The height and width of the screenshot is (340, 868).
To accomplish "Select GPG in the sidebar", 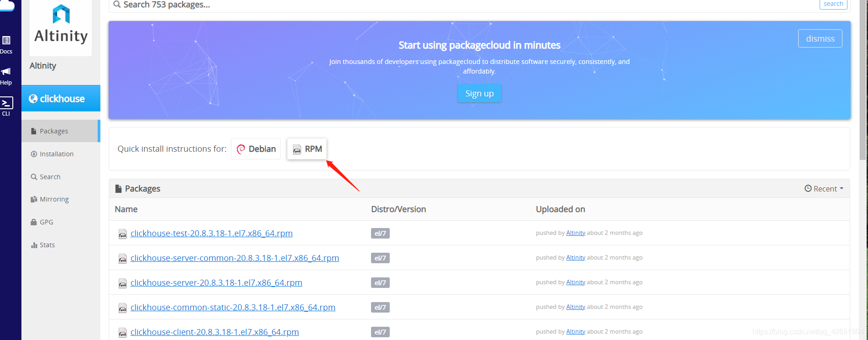I will click(61, 222).
